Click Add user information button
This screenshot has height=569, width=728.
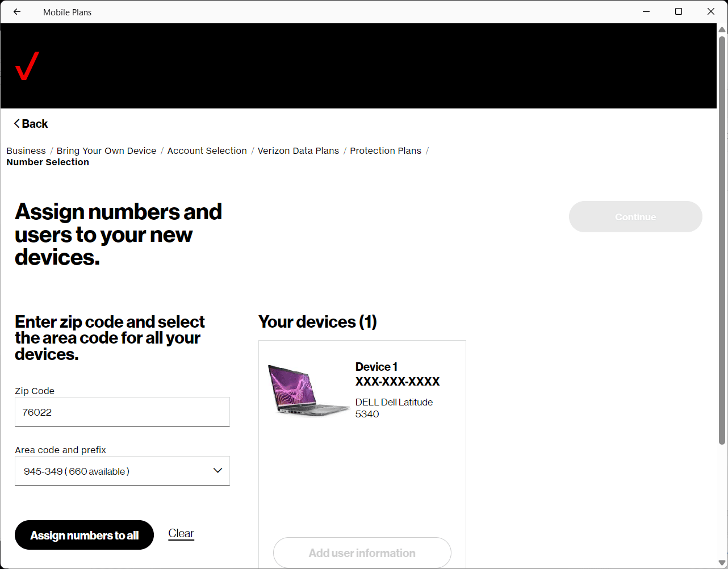(362, 553)
